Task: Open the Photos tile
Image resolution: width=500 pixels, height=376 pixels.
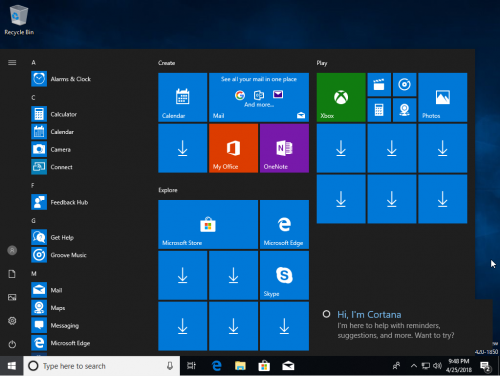Action: (443, 97)
